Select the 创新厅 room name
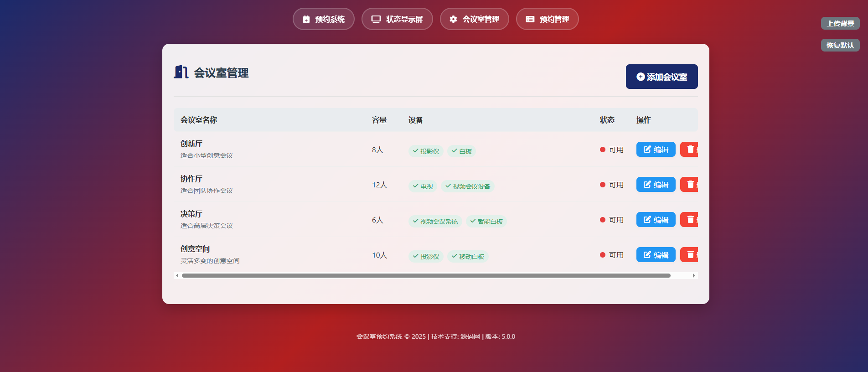868x372 pixels. coord(191,144)
